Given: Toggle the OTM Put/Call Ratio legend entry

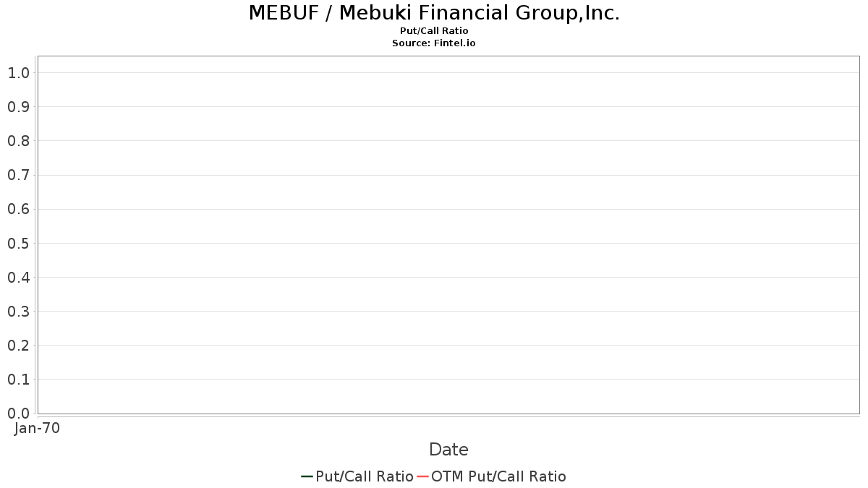Looking at the screenshot, I should (x=498, y=476).
